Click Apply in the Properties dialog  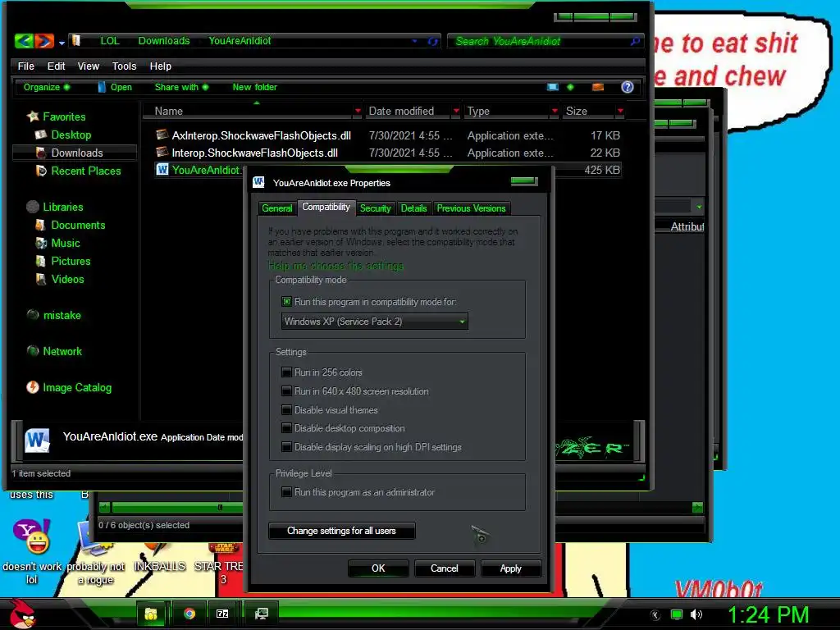(x=511, y=568)
